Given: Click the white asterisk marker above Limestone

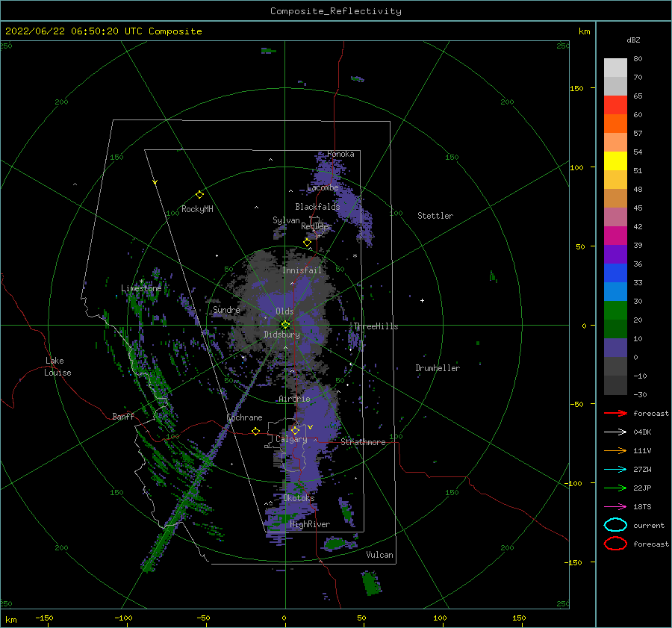Looking at the screenshot, I should click(x=141, y=282).
